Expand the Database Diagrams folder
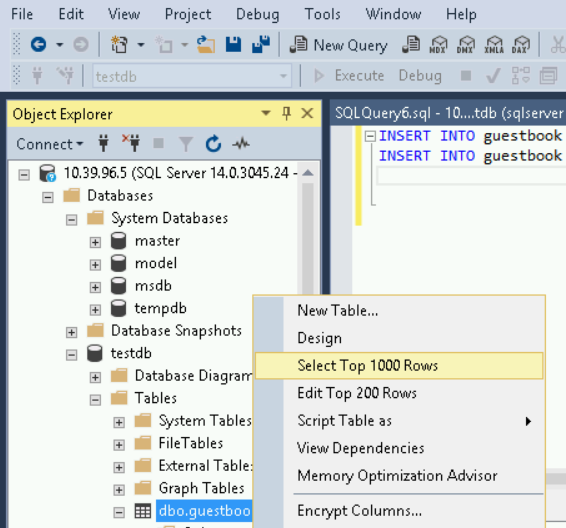The image size is (566, 528). coord(95,378)
